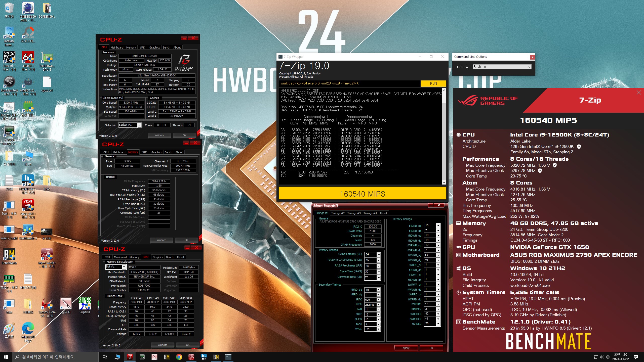Open Intel(R) Extreme utility shortcut
The height and width of the screenshot is (362, 644).
[x=9, y=36]
